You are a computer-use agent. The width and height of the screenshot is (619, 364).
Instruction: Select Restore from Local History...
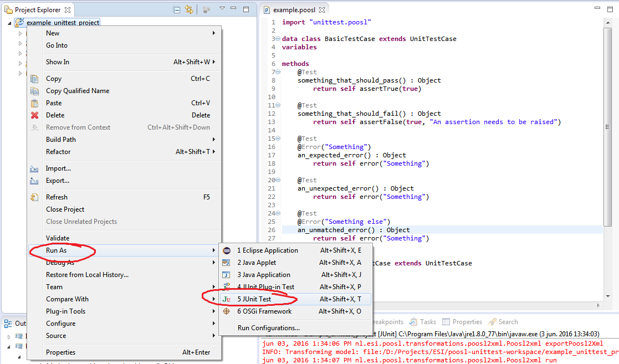click(124, 275)
